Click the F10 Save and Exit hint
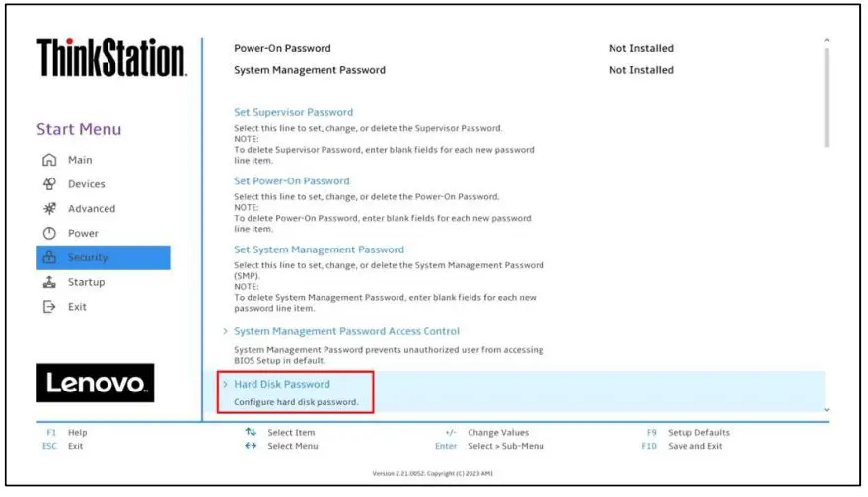Viewport: 868px width, 497px height. click(682, 446)
